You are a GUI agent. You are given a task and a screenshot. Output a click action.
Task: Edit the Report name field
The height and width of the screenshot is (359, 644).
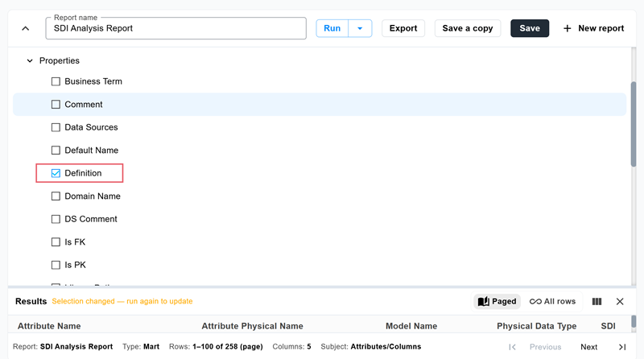click(x=175, y=28)
